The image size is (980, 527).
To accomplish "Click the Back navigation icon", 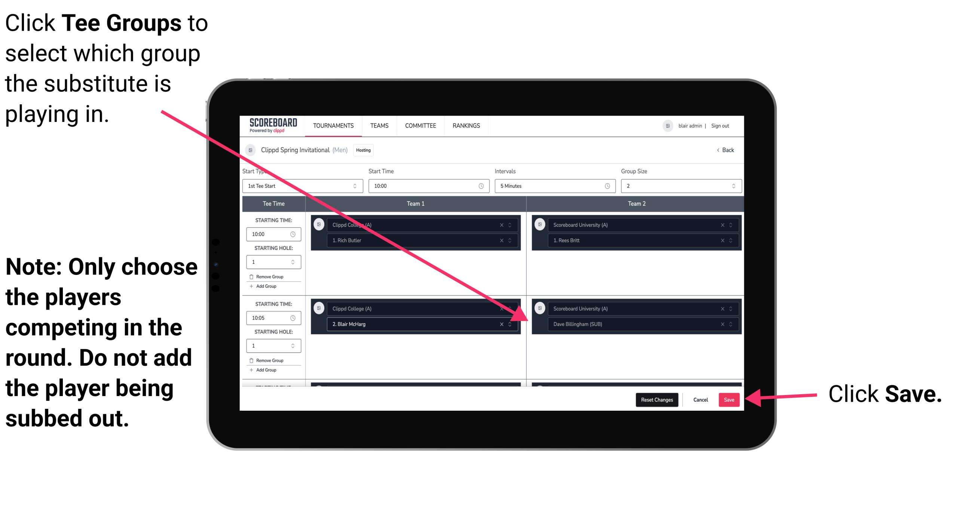I will pyautogui.click(x=719, y=150).
